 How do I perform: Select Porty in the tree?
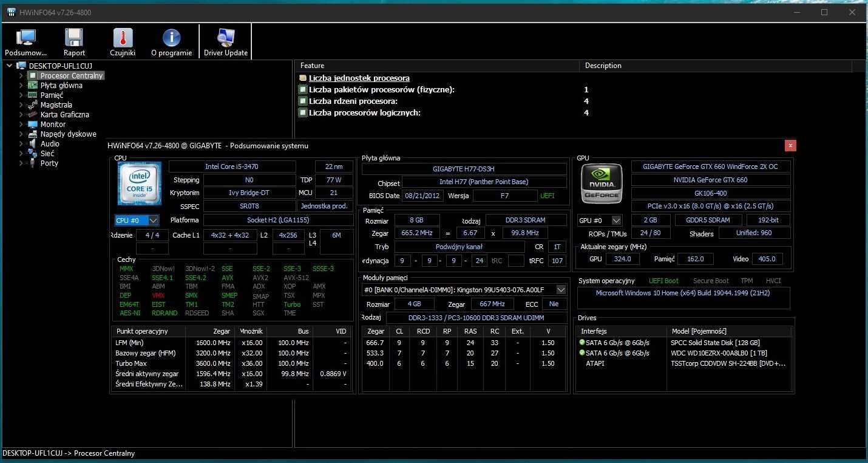pyautogui.click(x=49, y=163)
